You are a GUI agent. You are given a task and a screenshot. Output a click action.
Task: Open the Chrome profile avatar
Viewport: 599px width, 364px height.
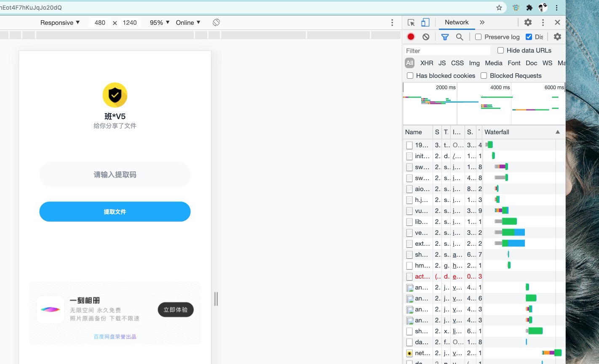pyautogui.click(x=543, y=8)
